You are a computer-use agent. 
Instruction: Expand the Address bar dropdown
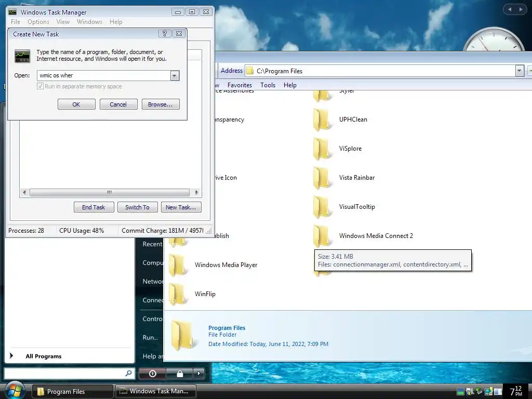point(520,71)
